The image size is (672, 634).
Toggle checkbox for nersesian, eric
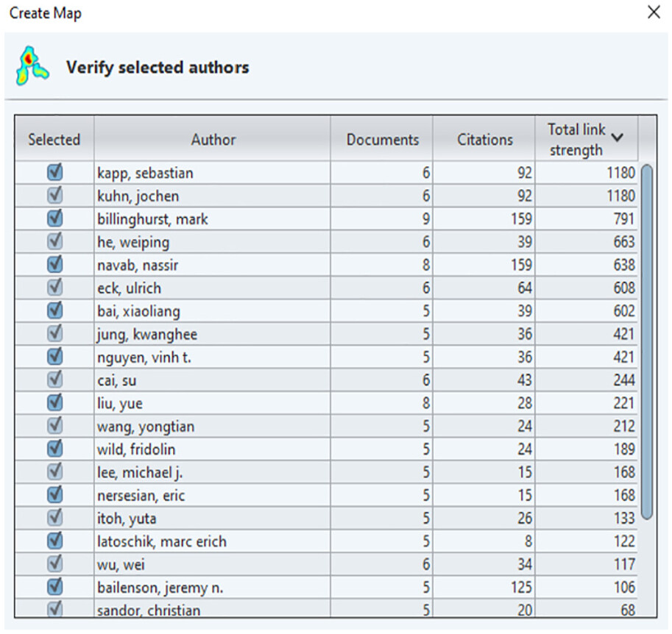point(54,495)
